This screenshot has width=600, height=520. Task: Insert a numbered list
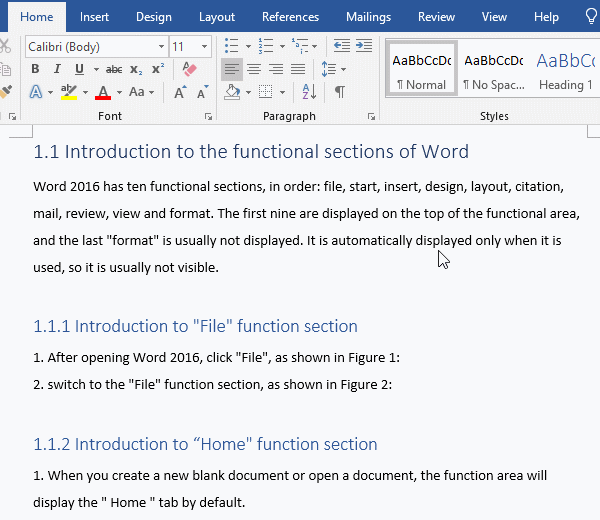coord(266,46)
